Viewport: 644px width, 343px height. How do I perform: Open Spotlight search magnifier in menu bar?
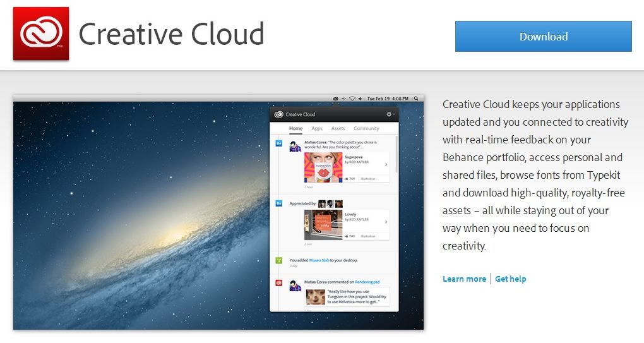416,99
